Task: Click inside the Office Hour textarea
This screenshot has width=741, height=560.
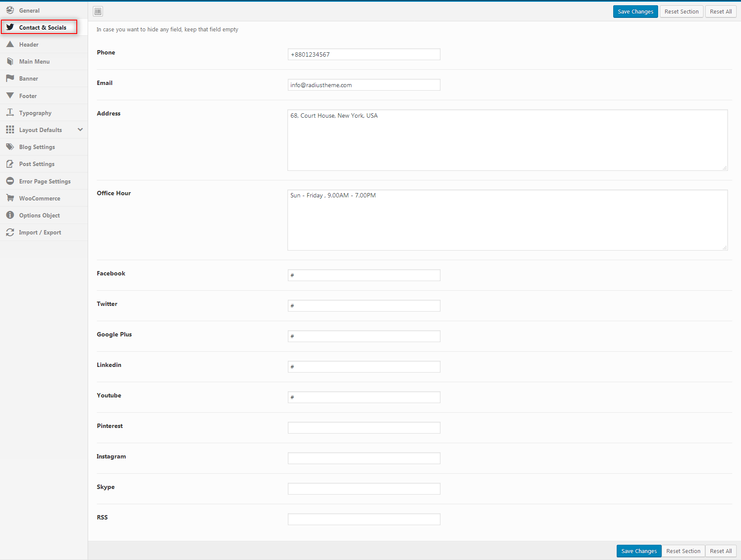Action: (507, 220)
